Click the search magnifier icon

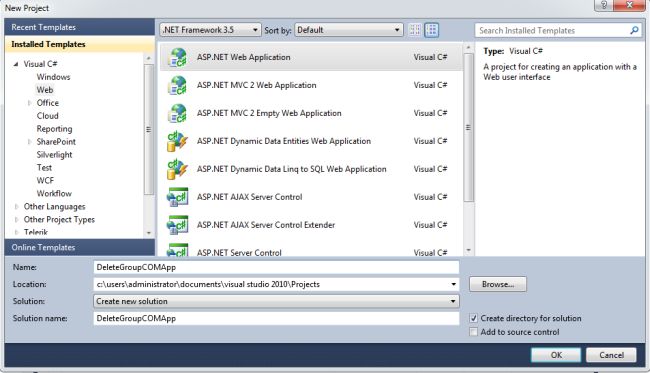point(634,30)
